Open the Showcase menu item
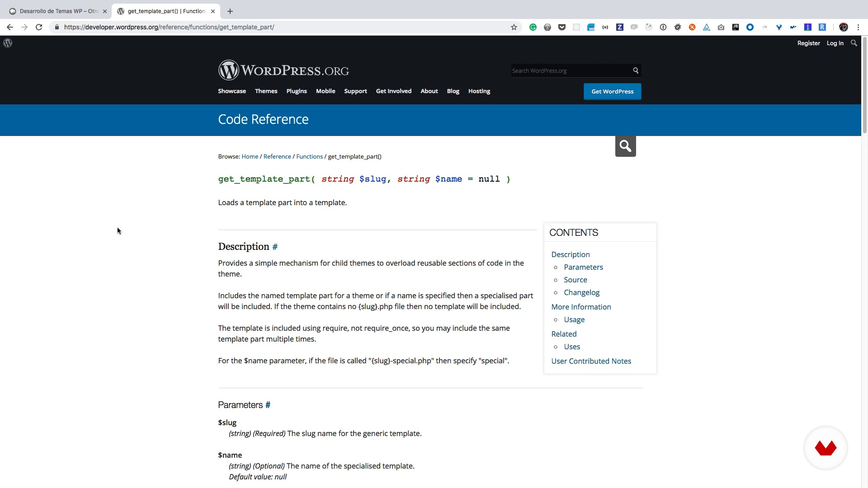868x488 pixels. tap(232, 91)
